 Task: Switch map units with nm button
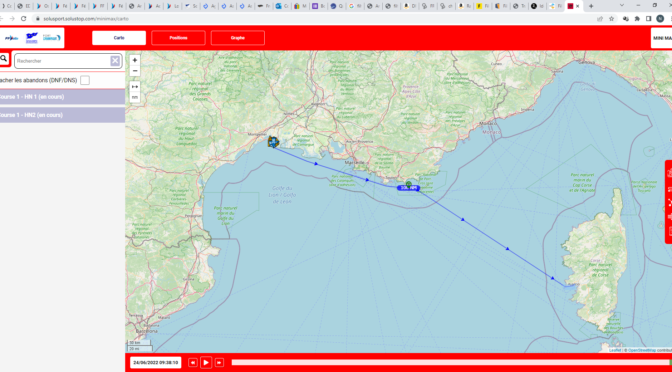[x=135, y=97]
